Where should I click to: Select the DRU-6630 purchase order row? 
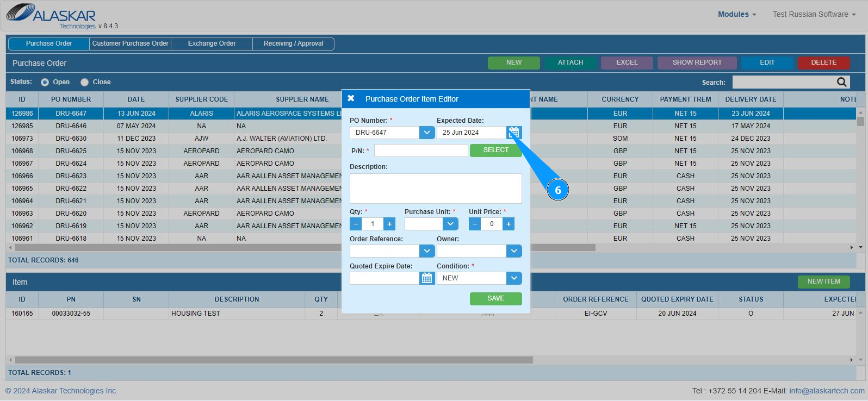click(431, 139)
